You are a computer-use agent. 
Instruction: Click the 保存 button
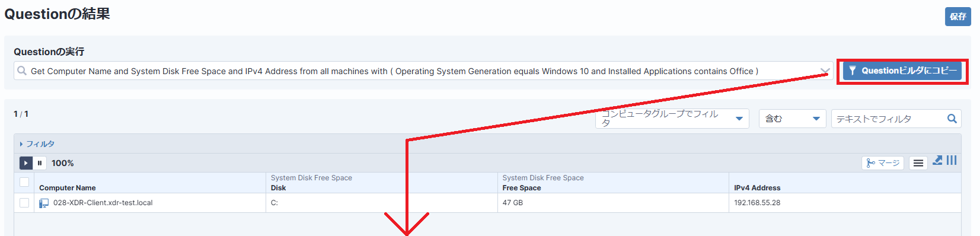click(958, 17)
